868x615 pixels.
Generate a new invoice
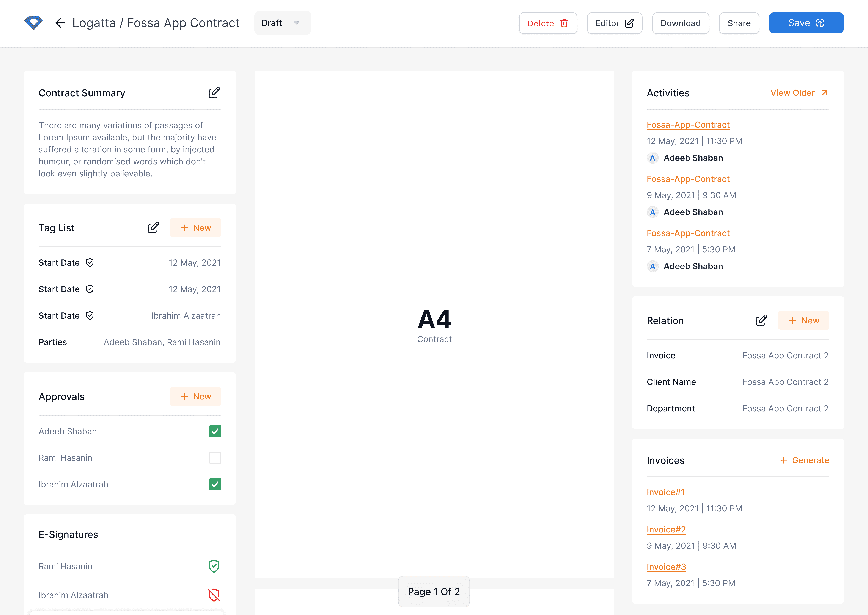click(804, 460)
